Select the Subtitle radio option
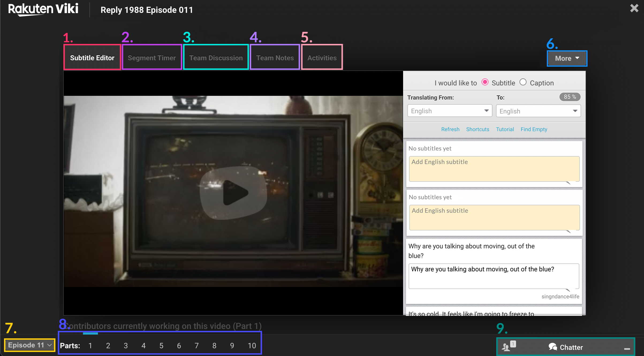This screenshot has width=644, height=356. click(485, 82)
